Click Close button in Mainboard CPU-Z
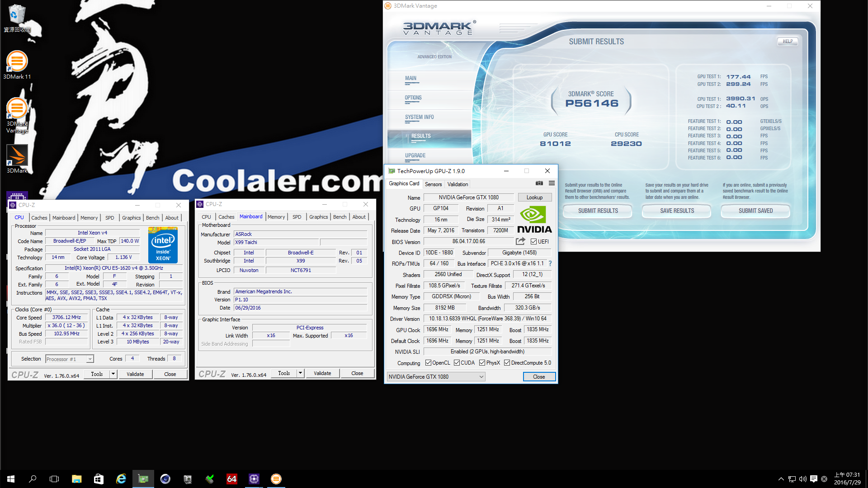This screenshot has width=868, height=488. [357, 373]
